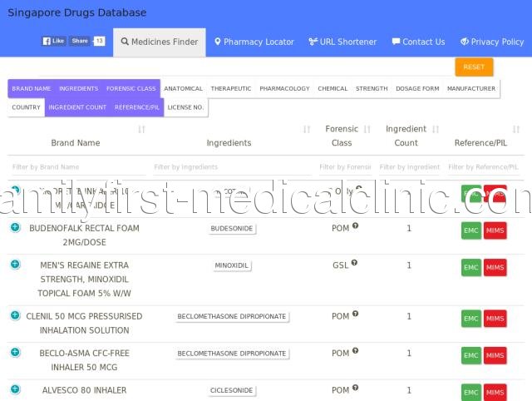This screenshot has height=401, width=532.
Task: Open MIMS reference for Budenofalk
Action: tap(495, 230)
